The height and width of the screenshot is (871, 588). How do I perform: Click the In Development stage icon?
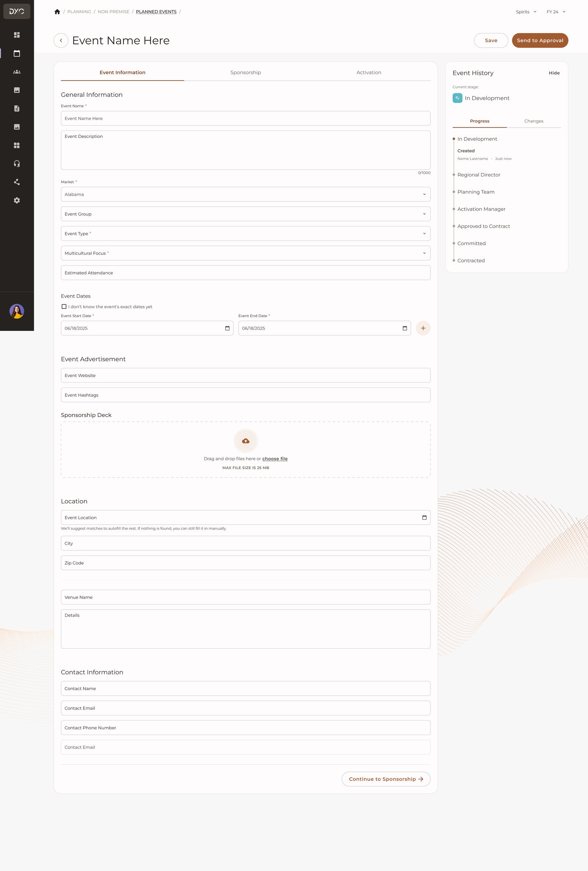pyautogui.click(x=457, y=98)
